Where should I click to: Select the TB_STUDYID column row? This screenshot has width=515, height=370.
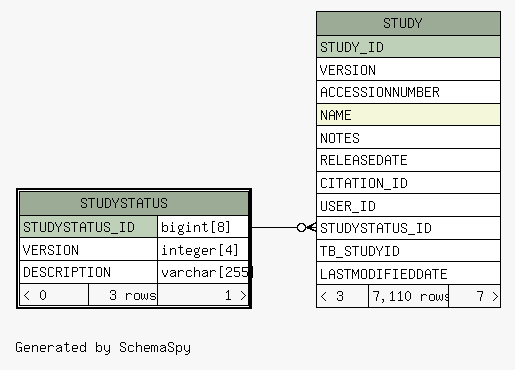coord(408,251)
